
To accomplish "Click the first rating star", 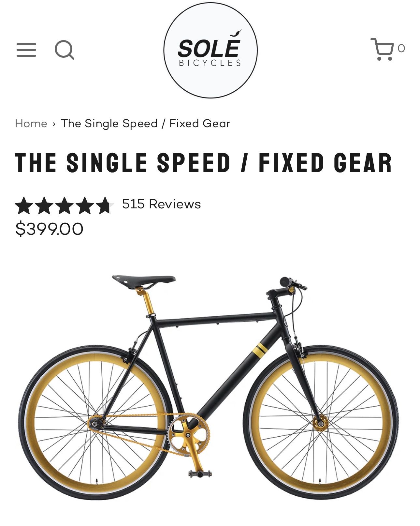I will pyautogui.click(x=23, y=205).
